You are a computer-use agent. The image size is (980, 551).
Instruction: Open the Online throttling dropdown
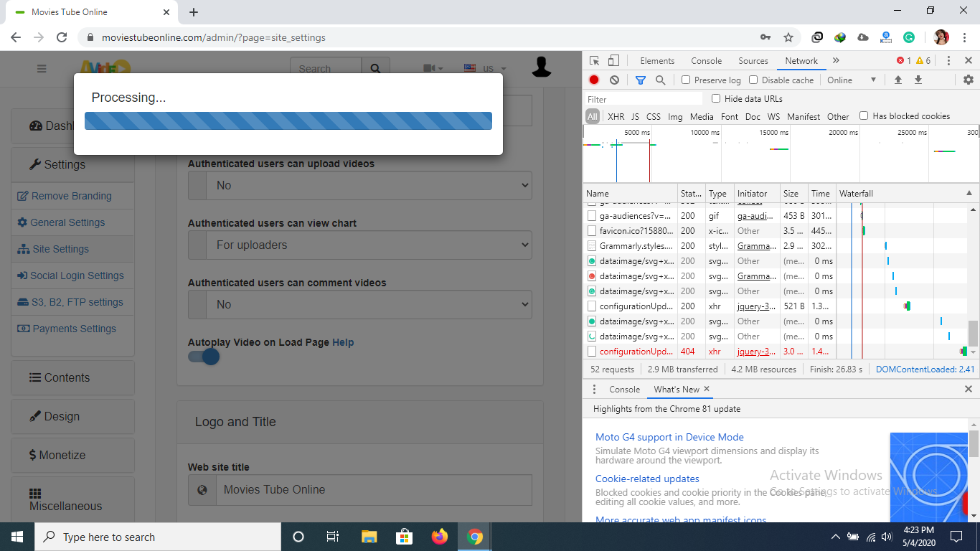coord(852,80)
